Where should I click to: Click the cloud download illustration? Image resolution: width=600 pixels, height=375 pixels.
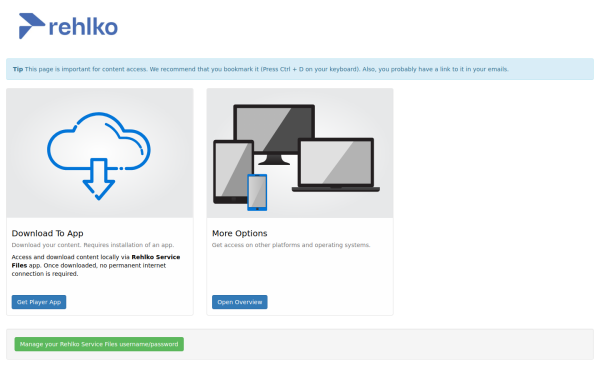99,153
